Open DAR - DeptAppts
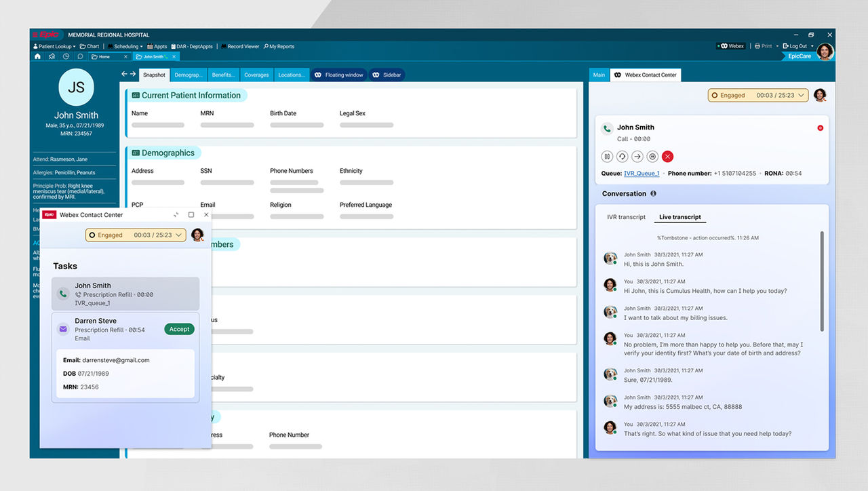 191,47
